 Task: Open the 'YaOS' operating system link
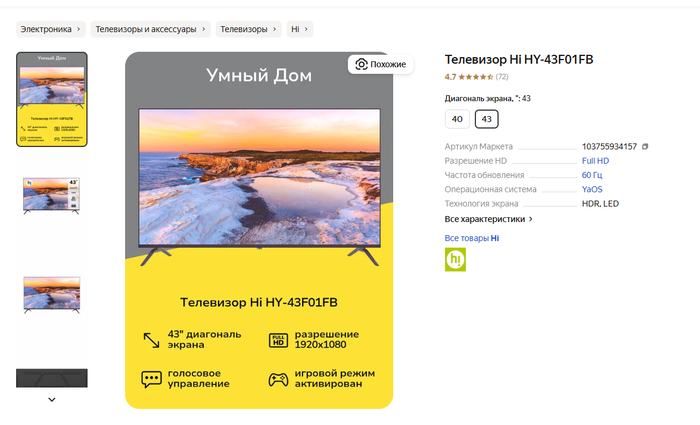592,189
